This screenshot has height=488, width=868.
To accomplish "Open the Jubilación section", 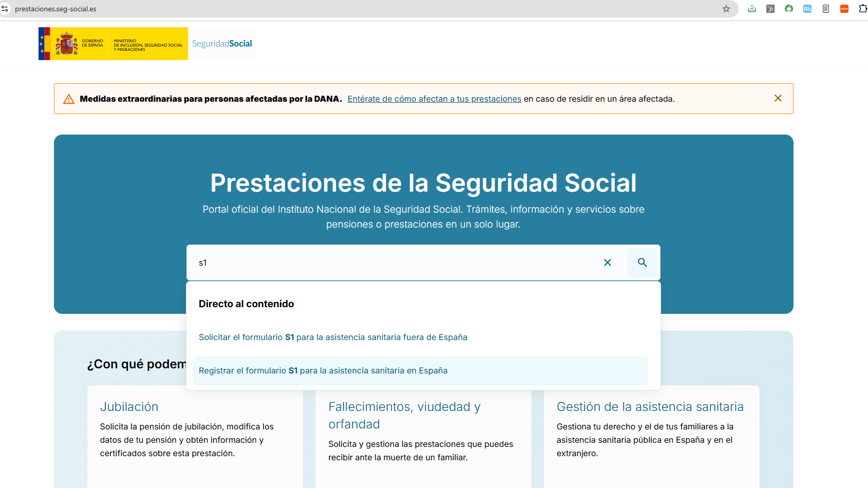I will [x=129, y=406].
